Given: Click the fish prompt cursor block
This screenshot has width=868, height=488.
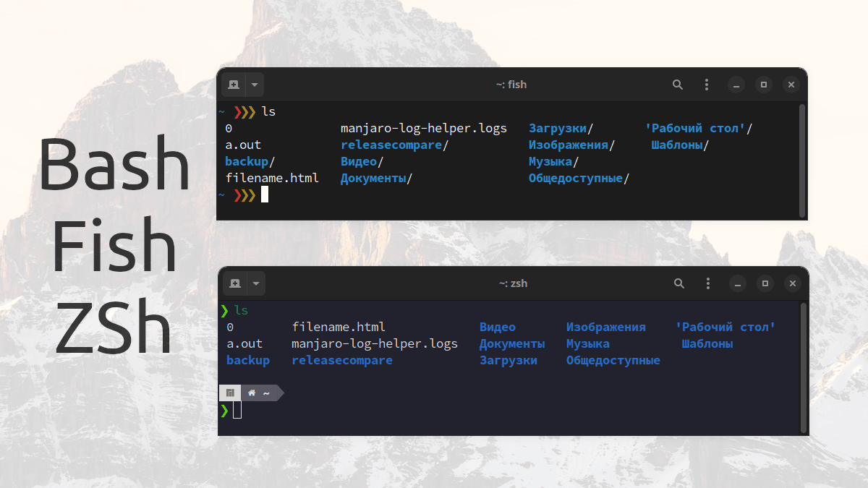Looking at the screenshot, I should (x=265, y=194).
